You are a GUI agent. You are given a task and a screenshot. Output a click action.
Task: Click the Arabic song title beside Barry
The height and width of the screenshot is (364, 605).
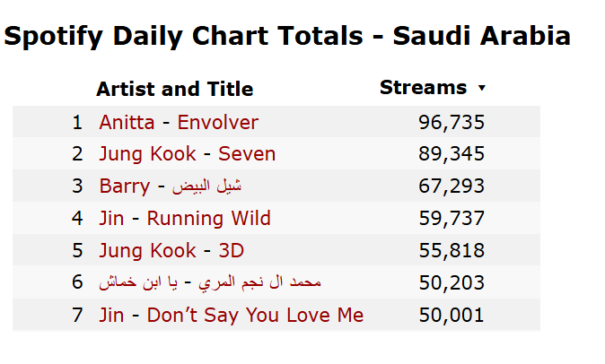pyautogui.click(x=206, y=186)
